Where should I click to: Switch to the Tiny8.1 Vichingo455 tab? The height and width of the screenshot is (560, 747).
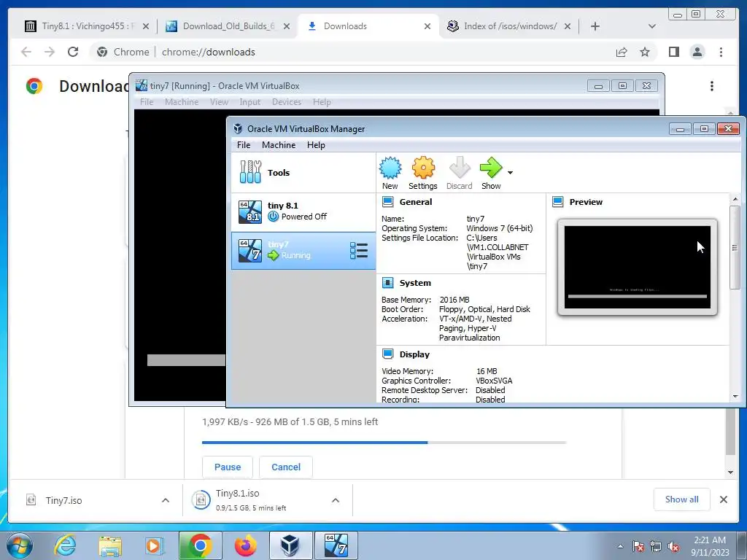pyautogui.click(x=87, y=26)
